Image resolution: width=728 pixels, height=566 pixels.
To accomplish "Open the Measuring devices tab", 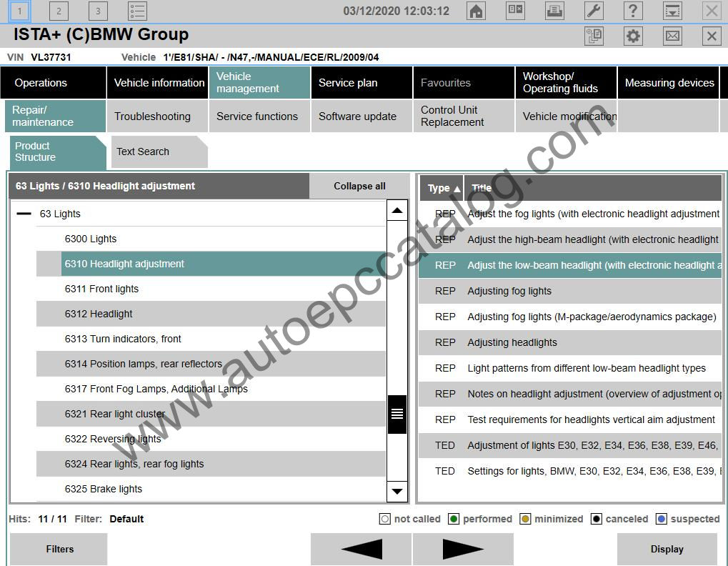I will [x=668, y=83].
